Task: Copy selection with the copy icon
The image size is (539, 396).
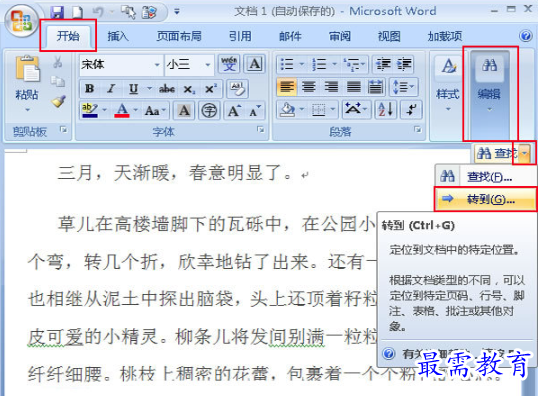Action: [58, 81]
